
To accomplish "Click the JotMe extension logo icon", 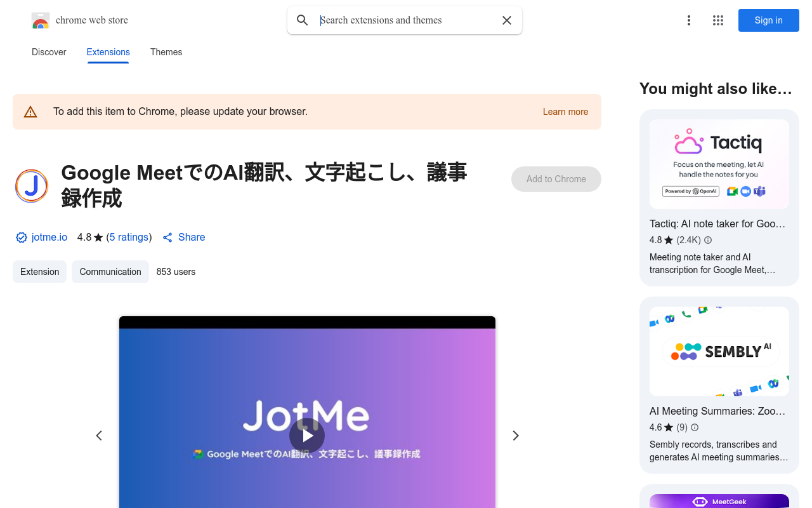I will tap(32, 186).
